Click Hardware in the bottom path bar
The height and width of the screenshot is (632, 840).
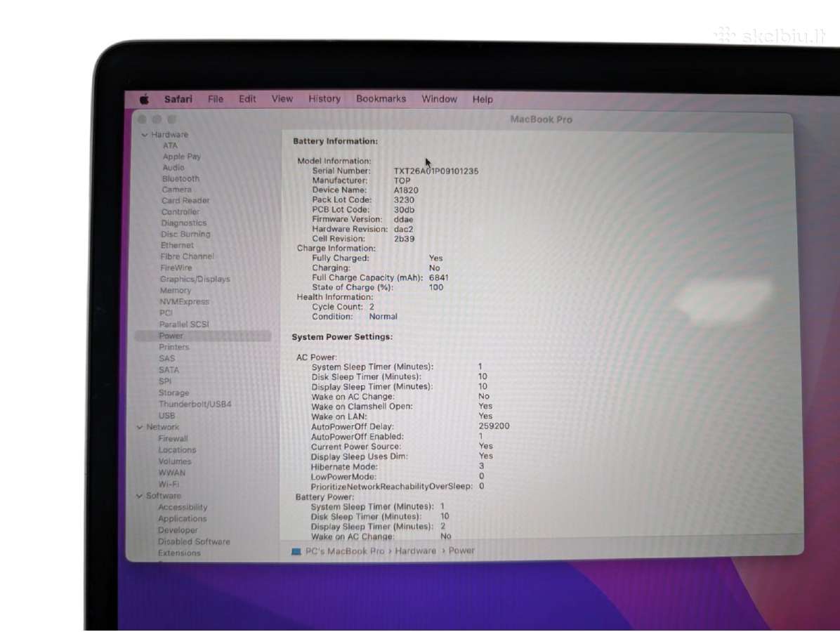pyautogui.click(x=416, y=551)
